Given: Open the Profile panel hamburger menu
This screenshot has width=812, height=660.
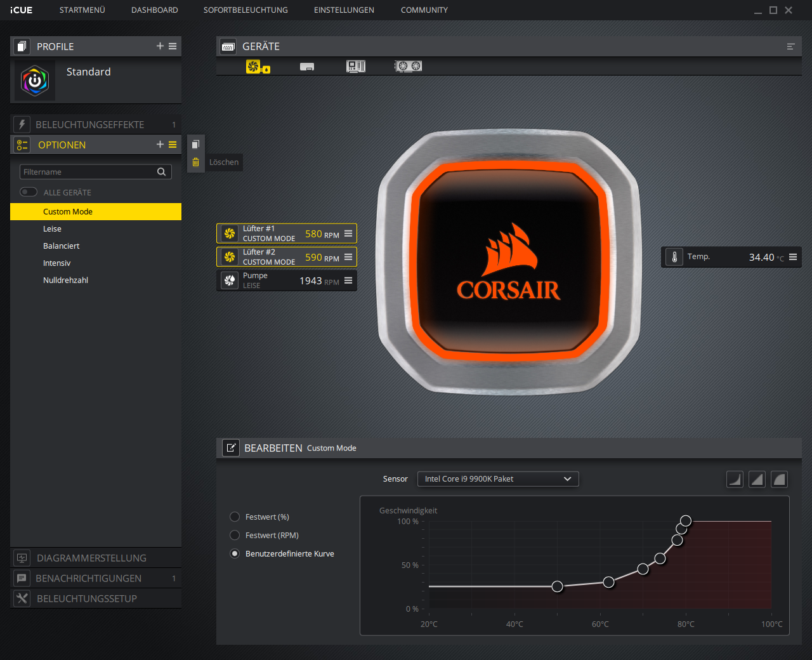Looking at the screenshot, I should point(173,46).
